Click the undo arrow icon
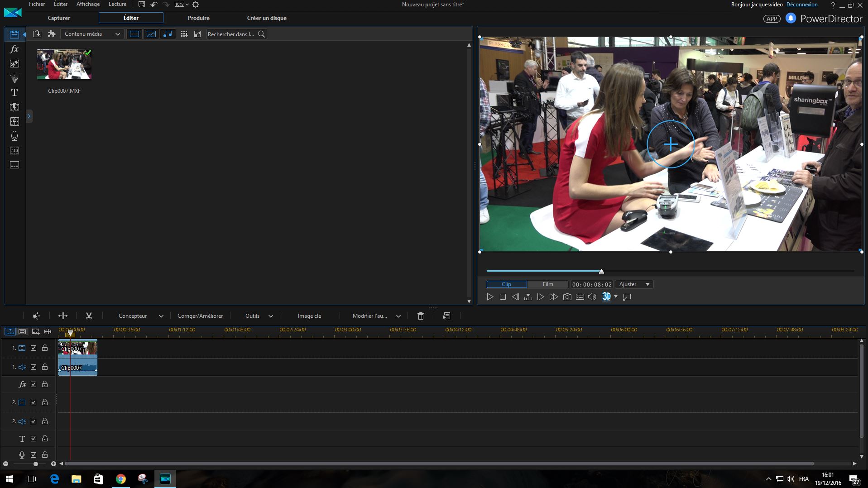 [154, 5]
